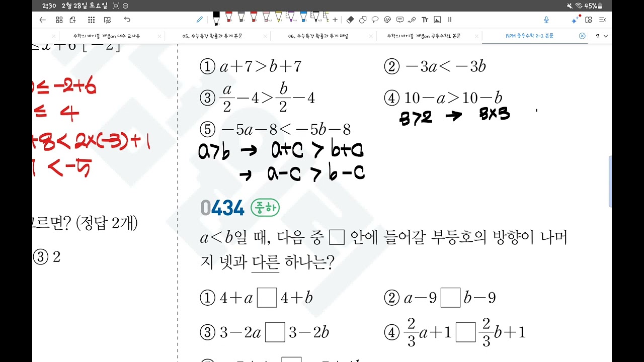Select the Eraser tool
Viewport: 644px width, 362px height.
[350, 20]
